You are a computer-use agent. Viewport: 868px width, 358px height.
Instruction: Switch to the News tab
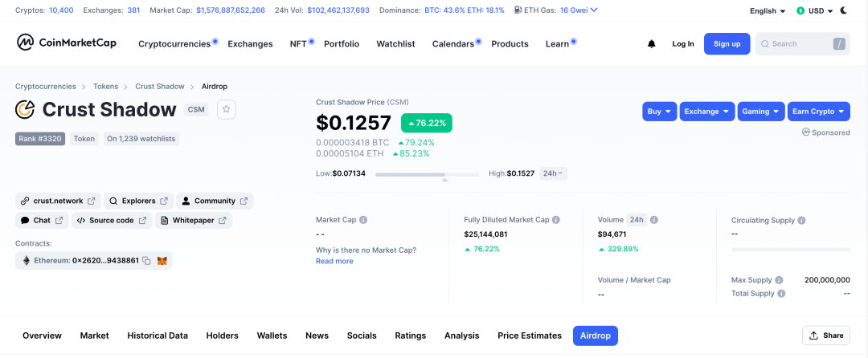click(x=317, y=336)
